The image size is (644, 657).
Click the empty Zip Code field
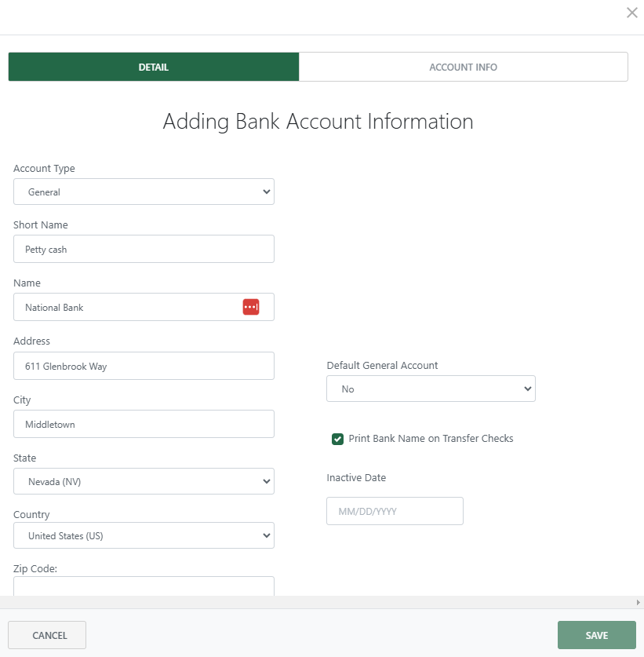[x=144, y=587]
